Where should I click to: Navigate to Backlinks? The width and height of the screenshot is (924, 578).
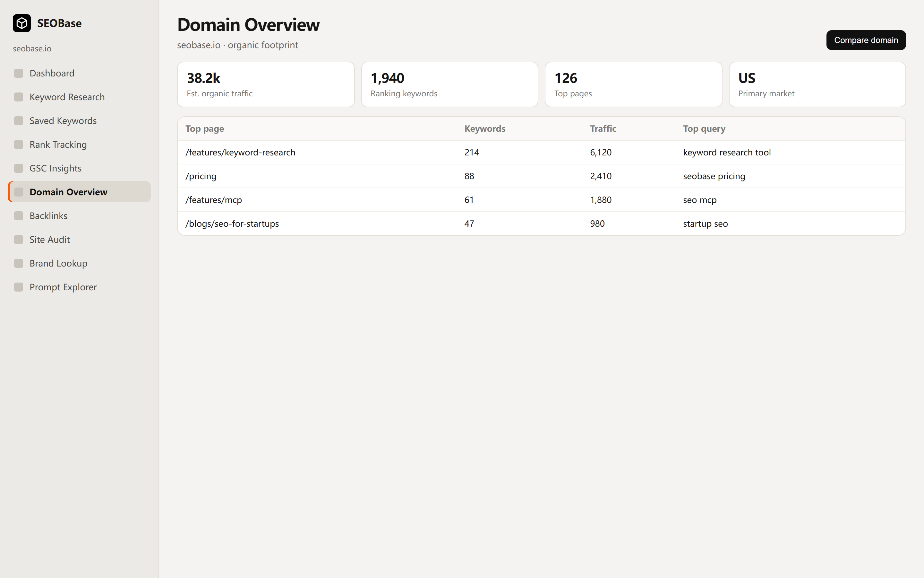tap(79, 215)
